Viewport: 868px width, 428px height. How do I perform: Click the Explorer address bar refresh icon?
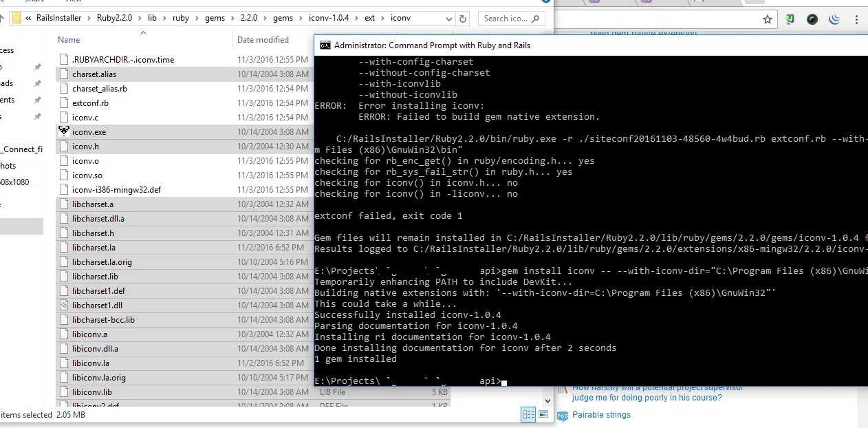[x=463, y=19]
